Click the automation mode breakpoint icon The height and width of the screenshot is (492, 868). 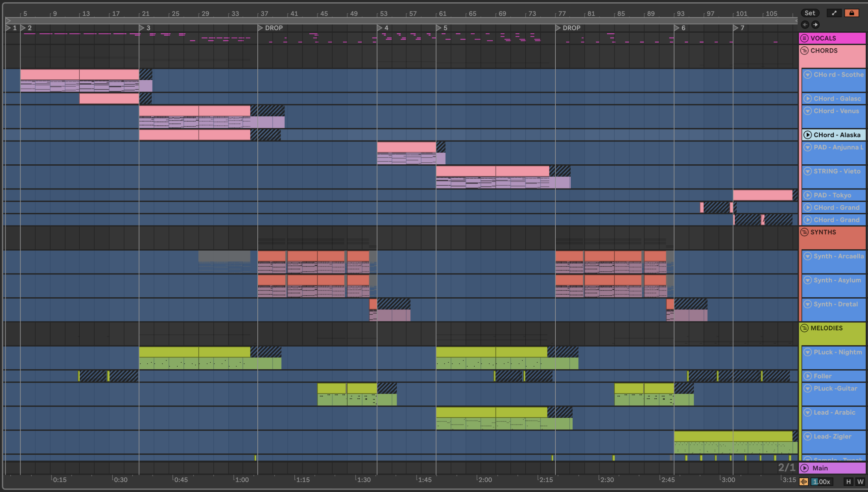[834, 13]
